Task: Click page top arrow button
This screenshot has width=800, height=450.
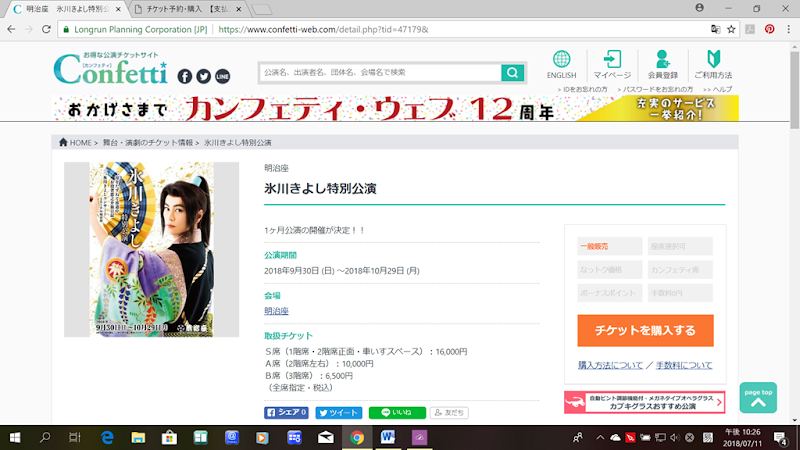Action: [758, 397]
